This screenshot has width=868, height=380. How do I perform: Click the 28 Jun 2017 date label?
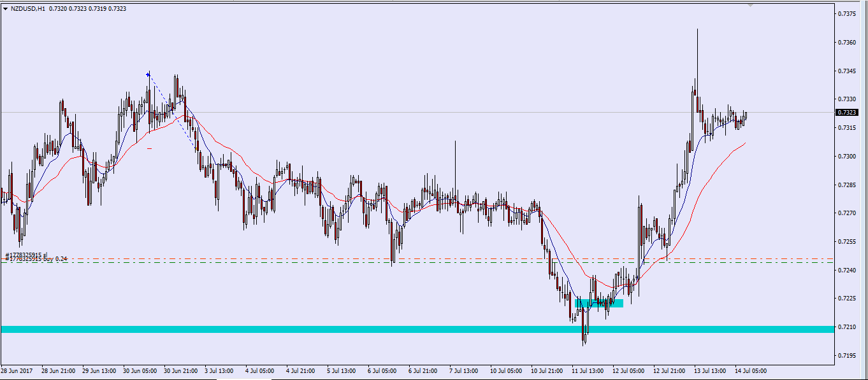[15, 370]
